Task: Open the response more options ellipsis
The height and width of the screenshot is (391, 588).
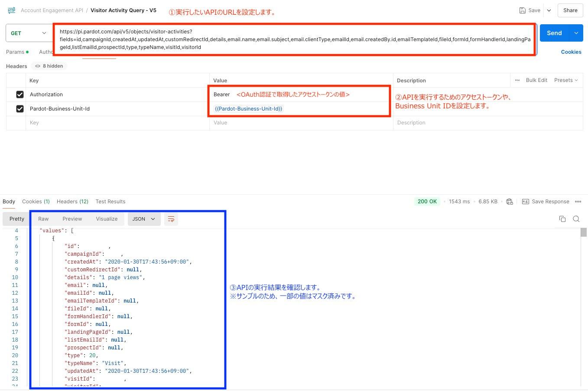Action: coord(578,202)
